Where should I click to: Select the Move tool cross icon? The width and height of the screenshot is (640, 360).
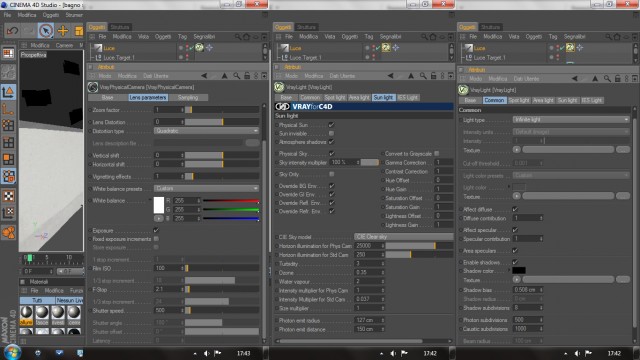point(62,31)
